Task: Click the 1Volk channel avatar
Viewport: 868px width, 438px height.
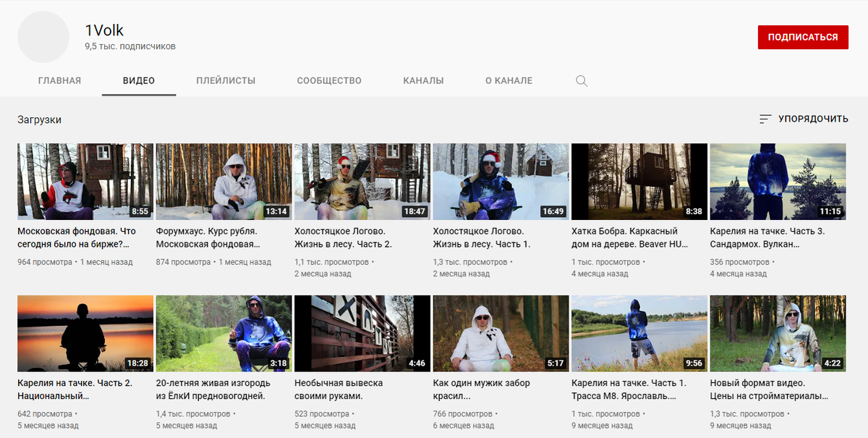Action: [43, 37]
